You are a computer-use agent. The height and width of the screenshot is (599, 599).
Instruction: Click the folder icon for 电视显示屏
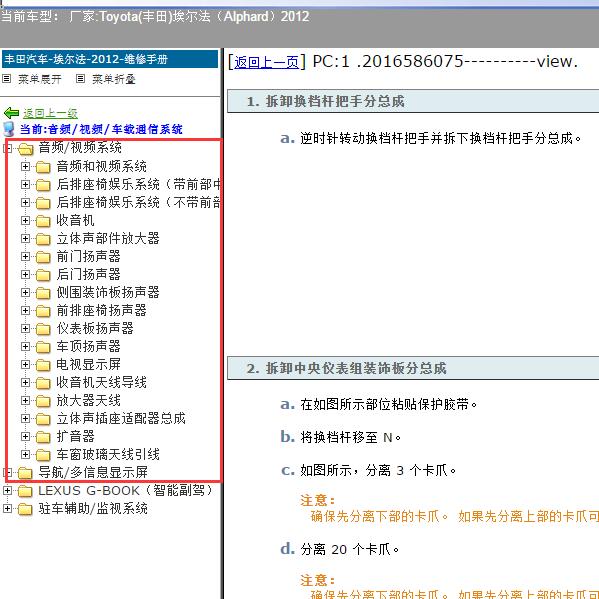[x=43, y=365]
